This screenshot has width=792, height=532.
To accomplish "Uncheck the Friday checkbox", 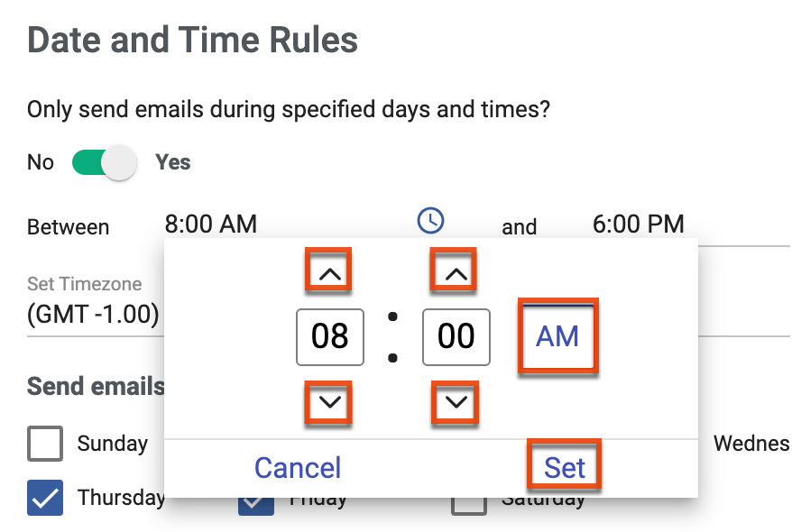I will pos(255,497).
